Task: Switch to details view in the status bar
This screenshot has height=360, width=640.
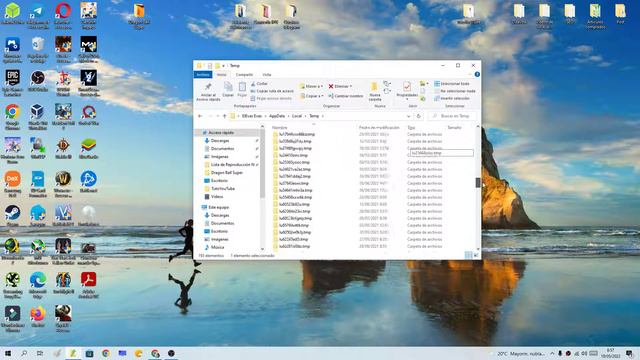Action: 468,255
